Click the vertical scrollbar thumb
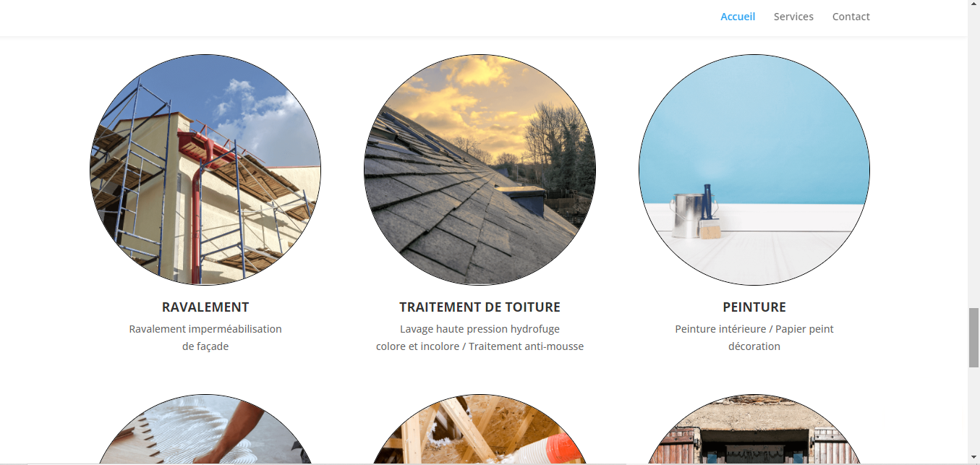 [x=973, y=338]
